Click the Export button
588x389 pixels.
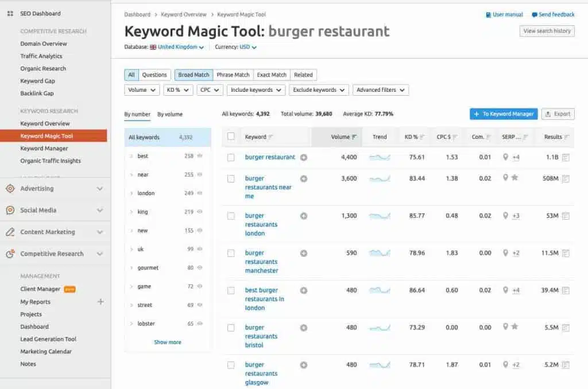click(558, 114)
